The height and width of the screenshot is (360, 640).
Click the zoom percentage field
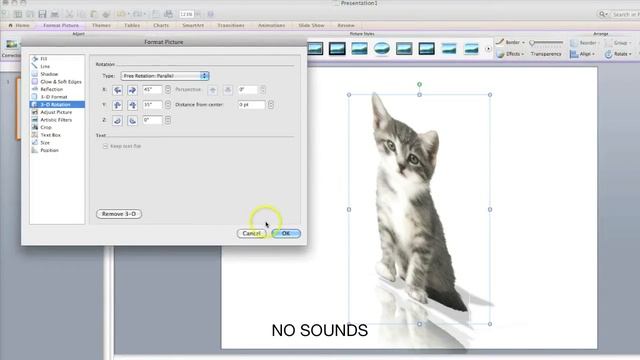186,14
